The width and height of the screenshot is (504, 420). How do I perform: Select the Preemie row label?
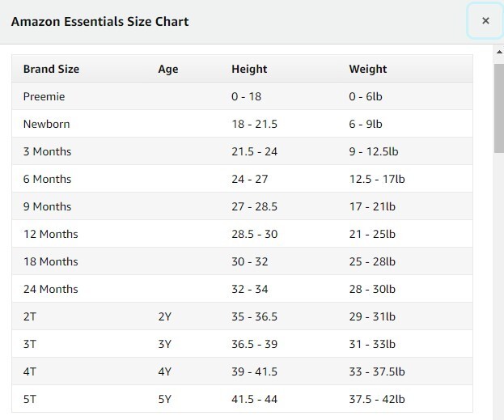tap(44, 96)
